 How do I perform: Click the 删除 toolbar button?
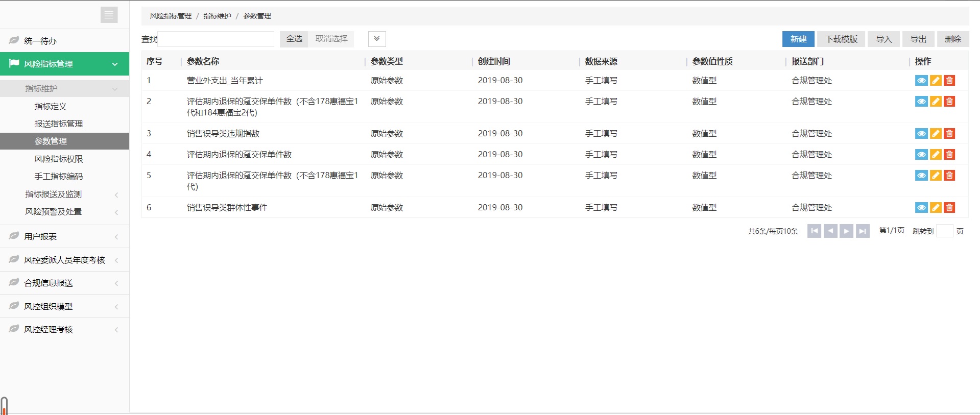(x=953, y=39)
